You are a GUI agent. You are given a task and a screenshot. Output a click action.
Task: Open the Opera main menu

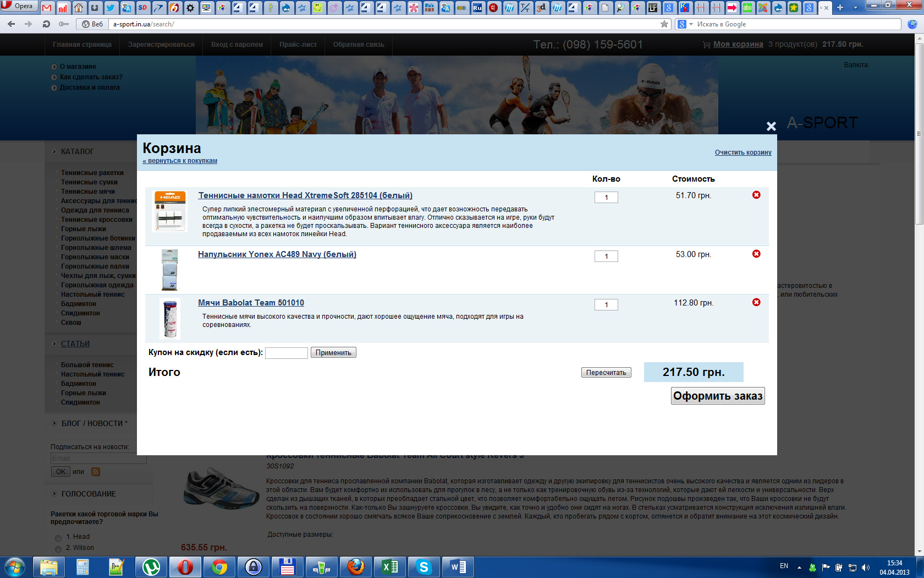19,6
